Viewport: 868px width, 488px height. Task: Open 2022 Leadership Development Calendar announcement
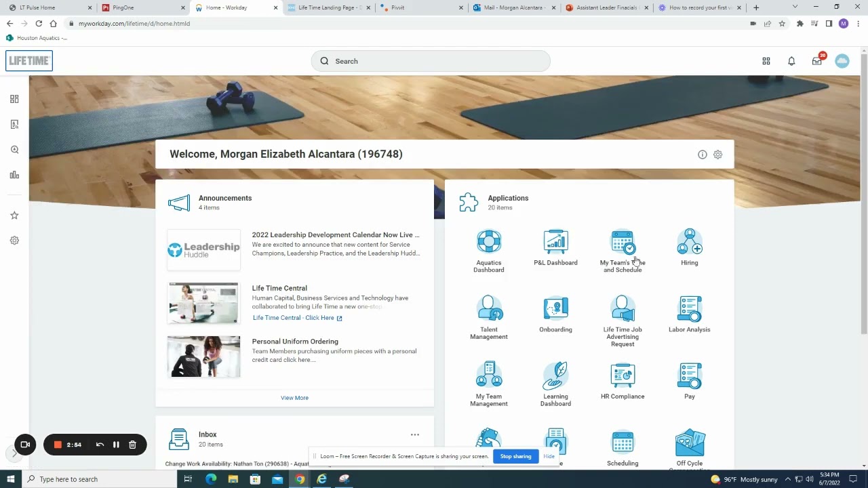[x=336, y=235]
